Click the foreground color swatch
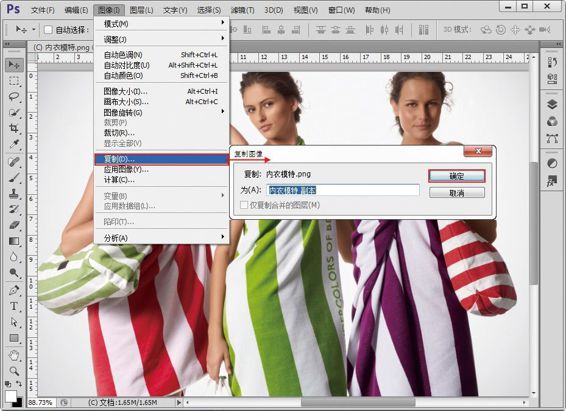This screenshot has width=566, height=411. [x=11, y=395]
